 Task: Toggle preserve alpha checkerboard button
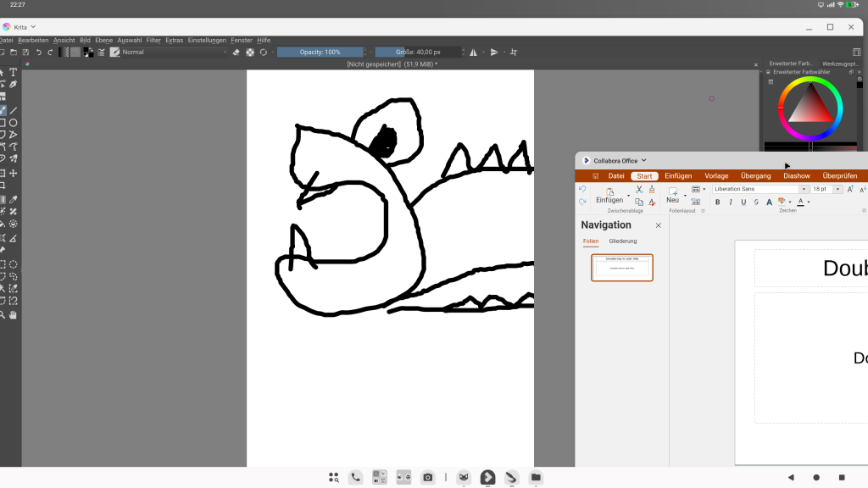250,52
